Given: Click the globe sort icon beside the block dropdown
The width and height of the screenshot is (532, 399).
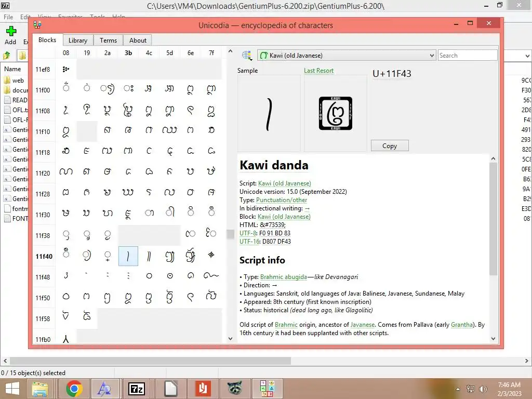Looking at the screenshot, I should click(247, 55).
